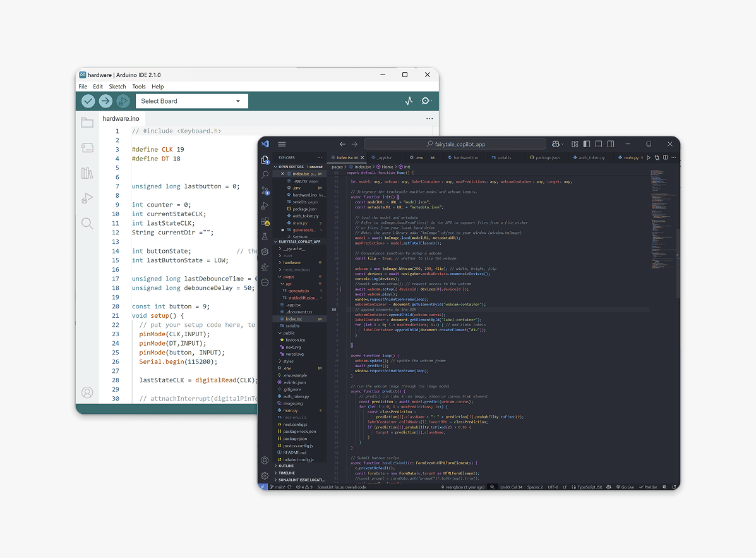
Task: Click Split Editor Right icon
Action: click(665, 158)
